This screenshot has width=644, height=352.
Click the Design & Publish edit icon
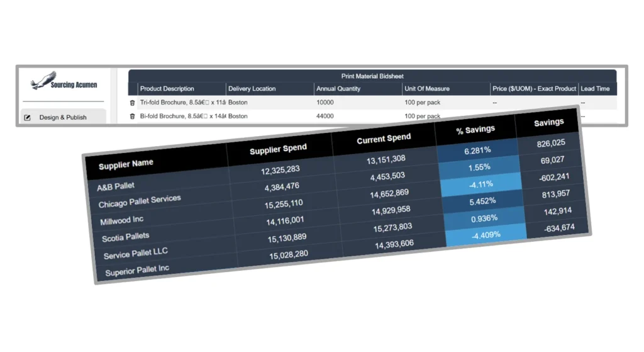(x=28, y=118)
